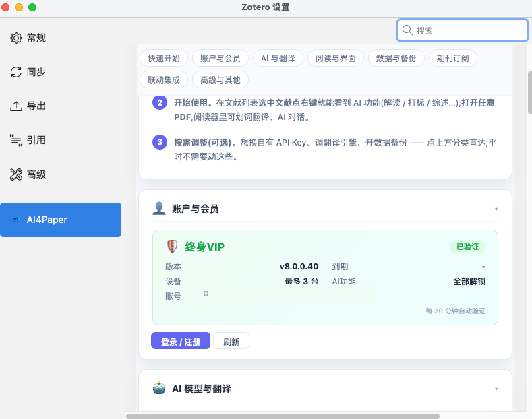Viewport: 532px width, 419px height.
Task: Jump to the 期刊订阅 section
Action: pyautogui.click(x=453, y=59)
